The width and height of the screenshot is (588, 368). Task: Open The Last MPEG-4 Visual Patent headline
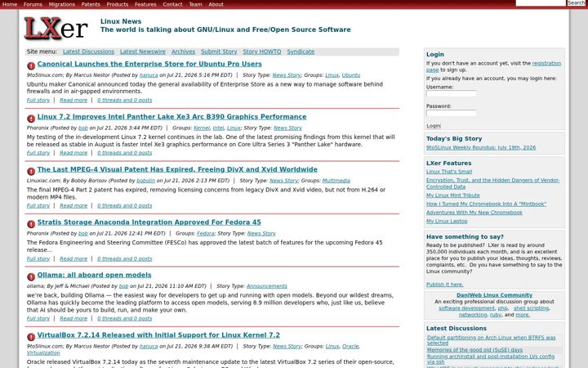coord(177,169)
